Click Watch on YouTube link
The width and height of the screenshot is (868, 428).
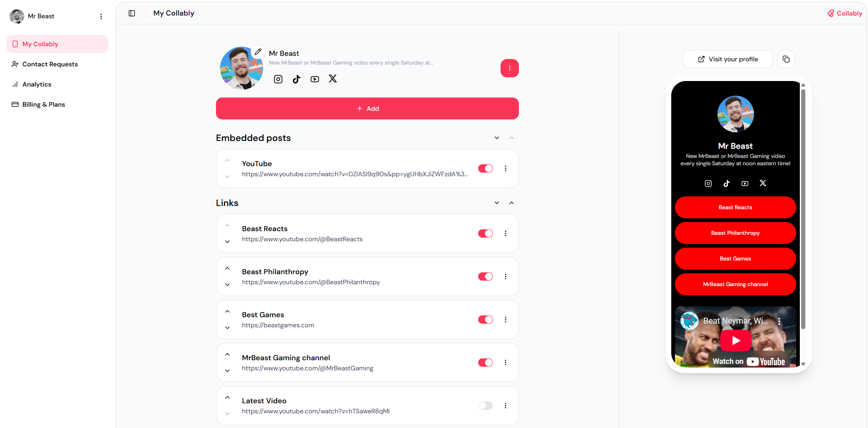coord(749,362)
